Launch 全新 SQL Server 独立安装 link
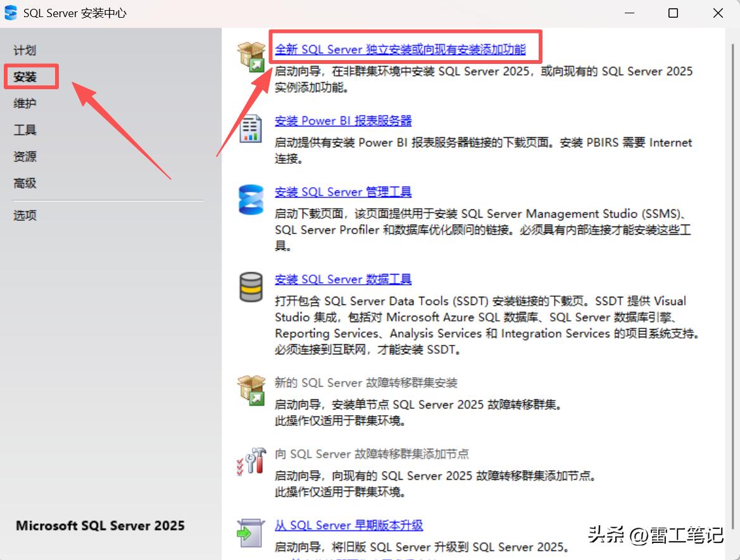Image resolution: width=740 pixels, height=560 pixels. [400, 49]
